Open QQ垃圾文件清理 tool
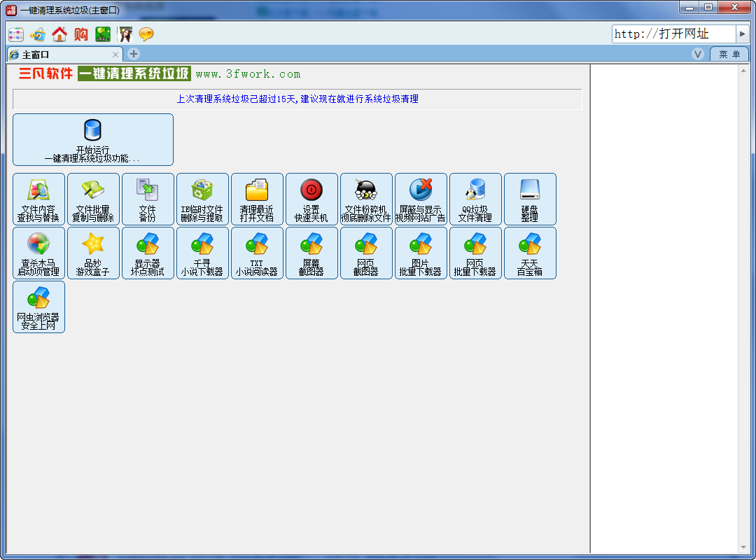 (475, 199)
